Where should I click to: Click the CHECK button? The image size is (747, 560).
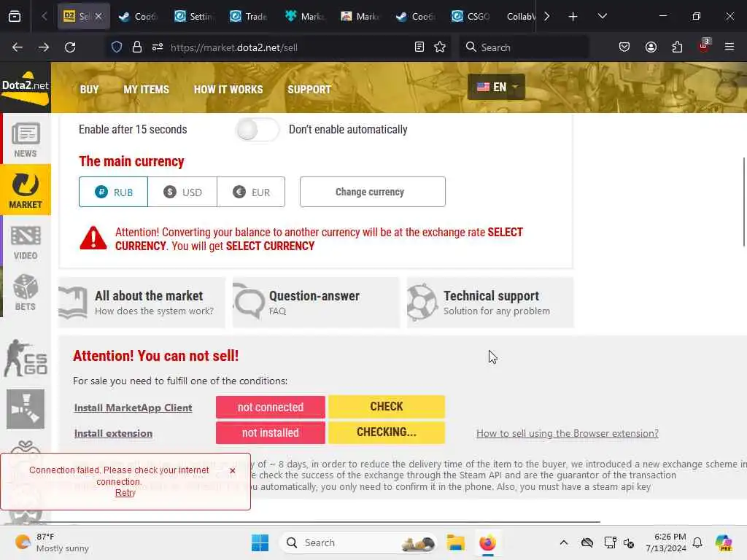pos(387,407)
